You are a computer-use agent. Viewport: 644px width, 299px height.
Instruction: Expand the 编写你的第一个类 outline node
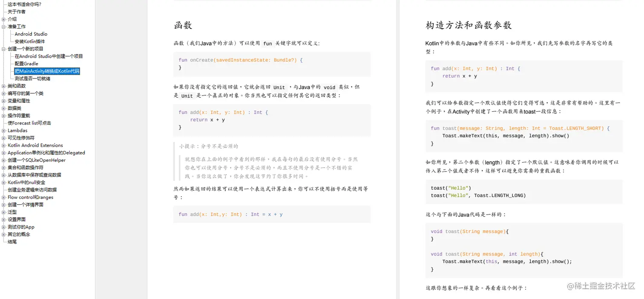[x=4, y=93]
